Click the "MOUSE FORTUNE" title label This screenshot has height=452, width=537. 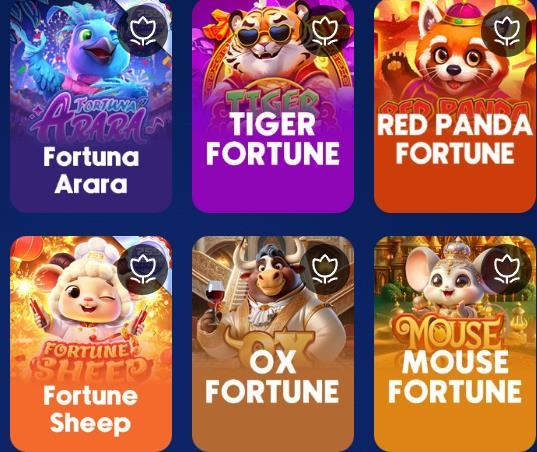pyautogui.click(x=455, y=377)
